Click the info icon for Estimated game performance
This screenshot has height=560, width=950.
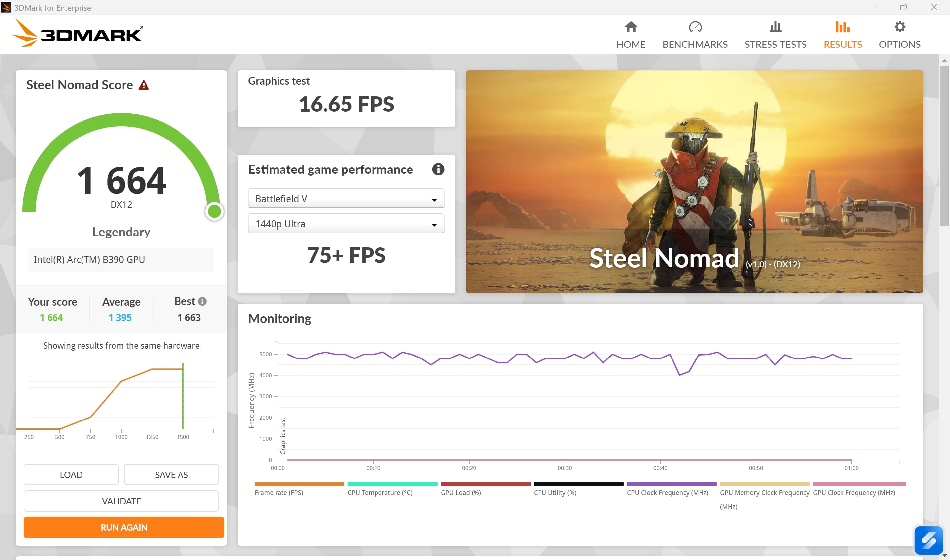click(438, 170)
